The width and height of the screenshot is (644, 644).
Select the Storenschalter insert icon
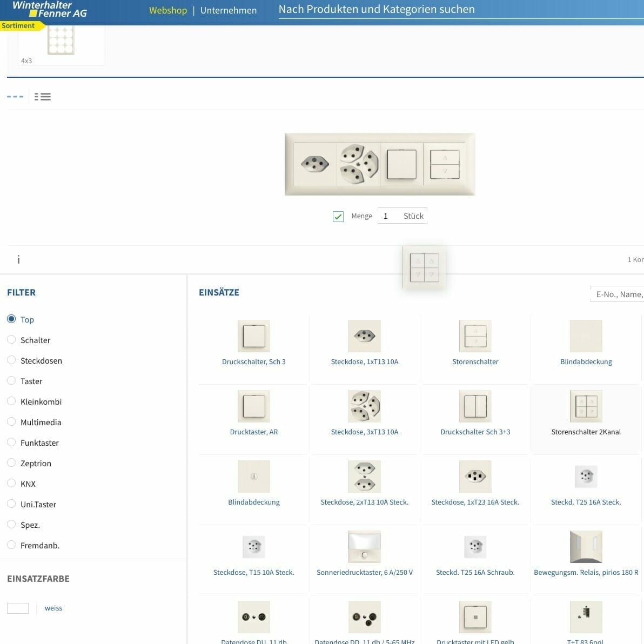click(475, 336)
